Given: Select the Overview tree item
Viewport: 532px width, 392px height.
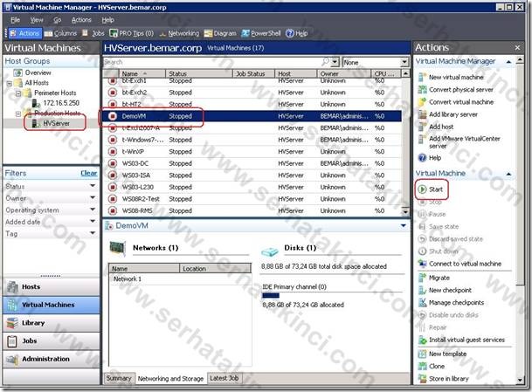Looking at the screenshot, I should pyautogui.click(x=32, y=72).
